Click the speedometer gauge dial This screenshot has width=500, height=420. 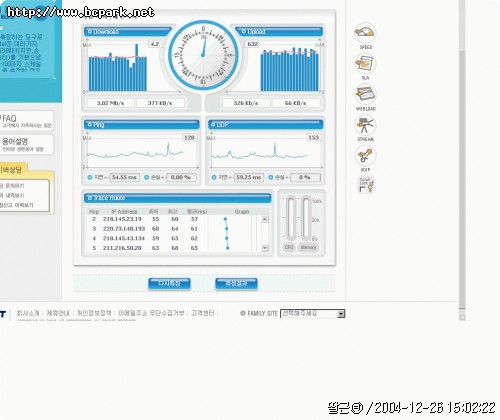[x=203, y=55]
